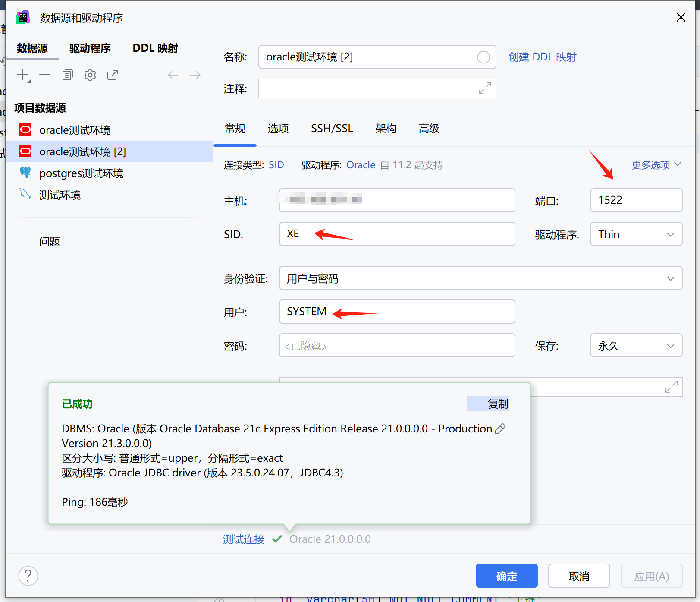Click Oracle 21.0.0.0.0 status text
700x602 pixels.
tap(330, 539)
